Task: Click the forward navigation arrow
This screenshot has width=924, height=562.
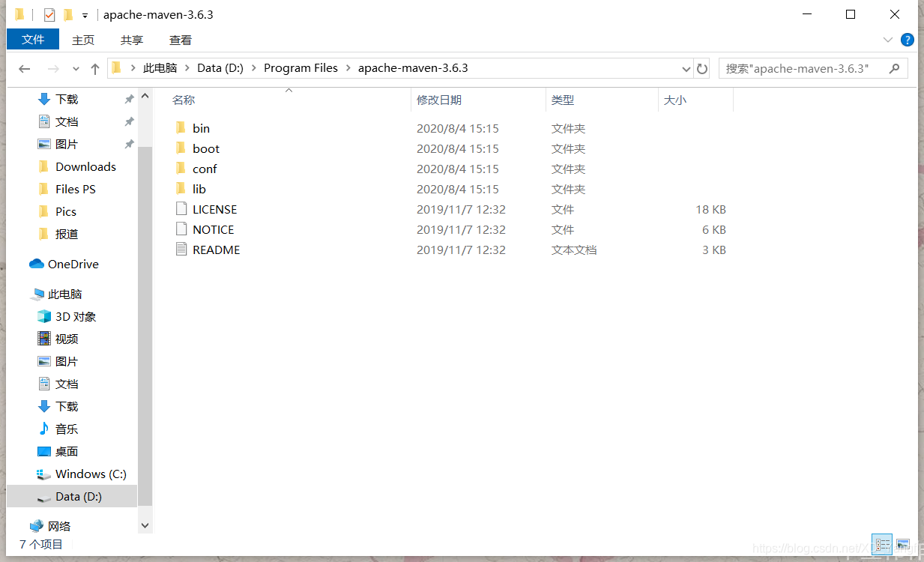Action: pos(53,68)
